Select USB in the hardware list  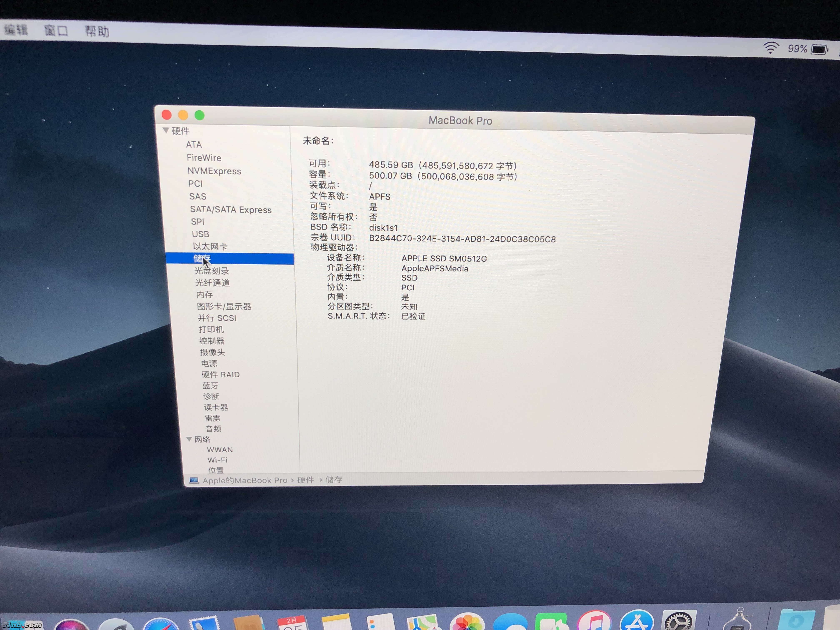[x=200, y=234]
